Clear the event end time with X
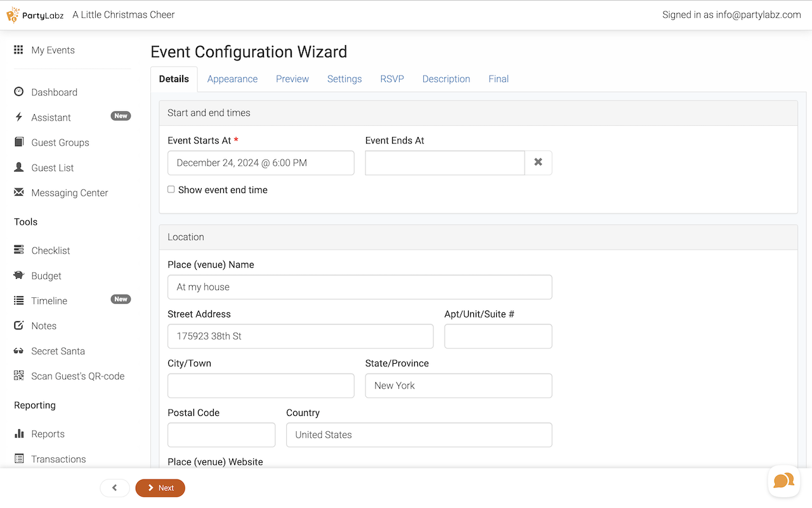 538,163
